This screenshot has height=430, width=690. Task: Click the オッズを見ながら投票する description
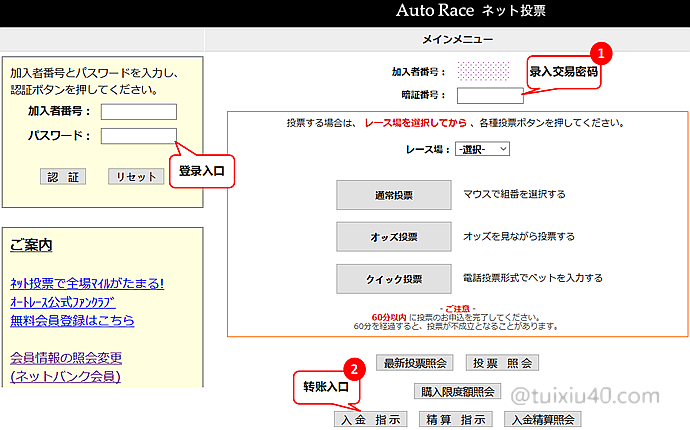[519, 236]
